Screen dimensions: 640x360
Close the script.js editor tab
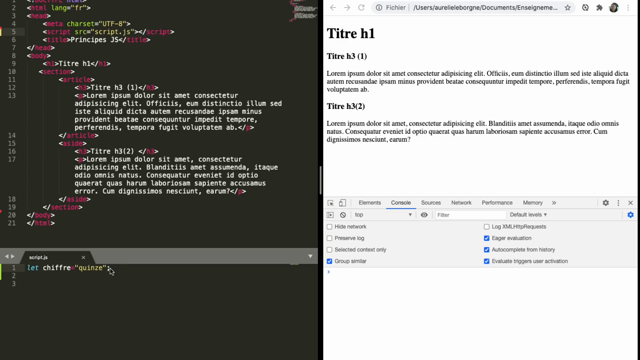click(x=83, y=257)
